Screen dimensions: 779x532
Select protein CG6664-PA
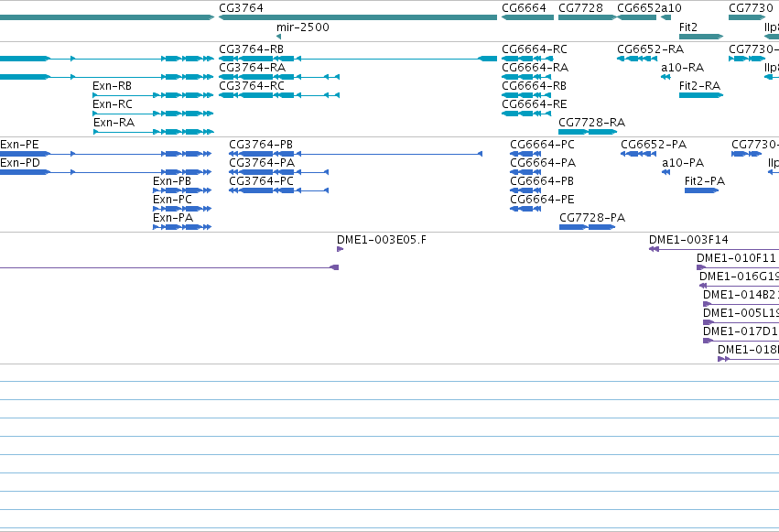click(x=525, y=172)
